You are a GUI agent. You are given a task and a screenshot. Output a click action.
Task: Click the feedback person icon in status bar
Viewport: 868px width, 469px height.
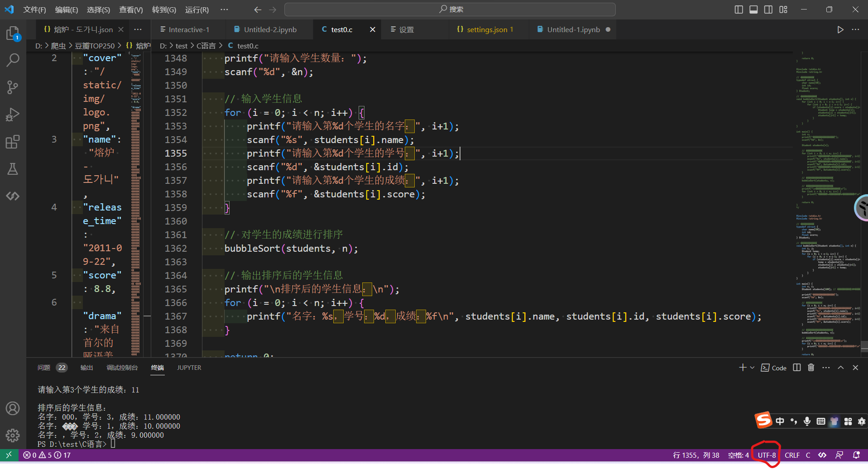[839, 455]
